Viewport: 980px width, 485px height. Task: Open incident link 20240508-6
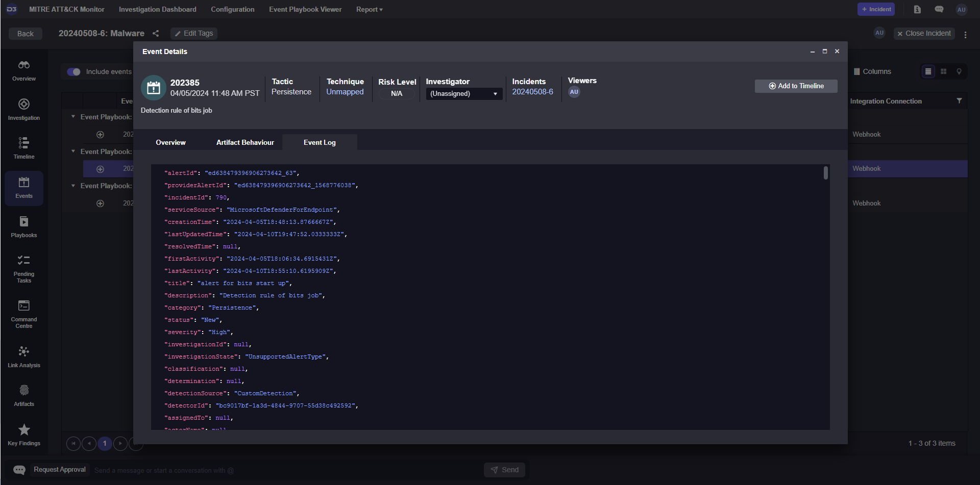coord(532,92)
